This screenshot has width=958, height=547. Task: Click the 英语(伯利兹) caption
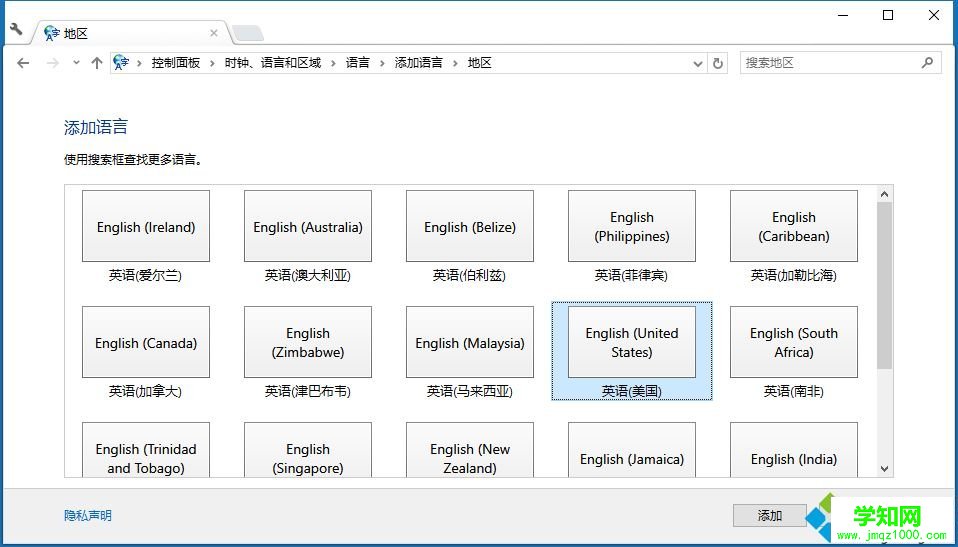pyautogui.click(x=469, y=276)
